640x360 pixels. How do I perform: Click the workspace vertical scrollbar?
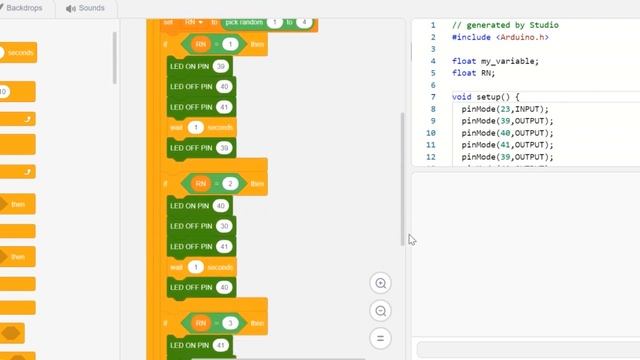pyautogui.click(x=402, y=179)
